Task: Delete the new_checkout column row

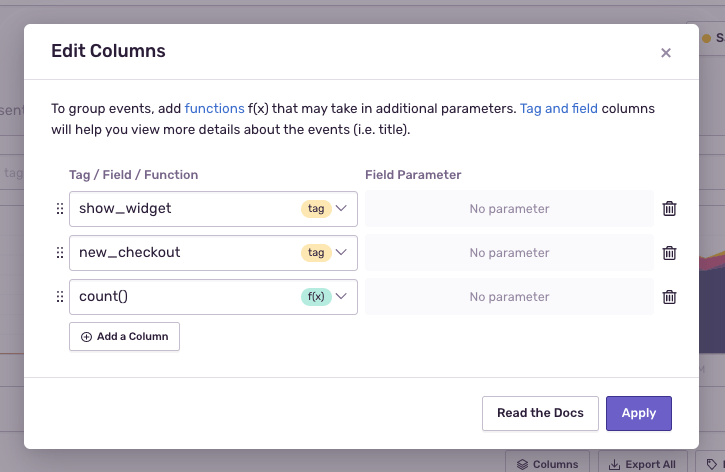Action: point(670,253)
